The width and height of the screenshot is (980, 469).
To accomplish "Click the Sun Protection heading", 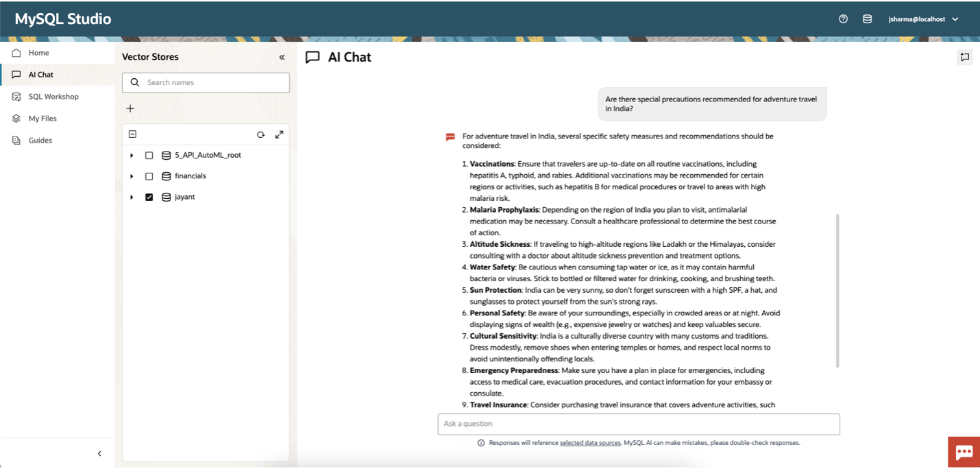I will pyautogui.click(x=496, y=290).
